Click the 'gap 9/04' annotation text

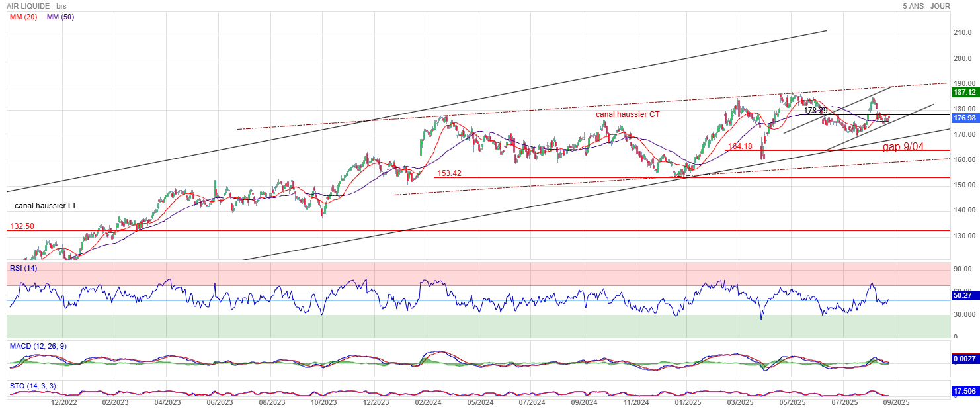tap(903, 146)
